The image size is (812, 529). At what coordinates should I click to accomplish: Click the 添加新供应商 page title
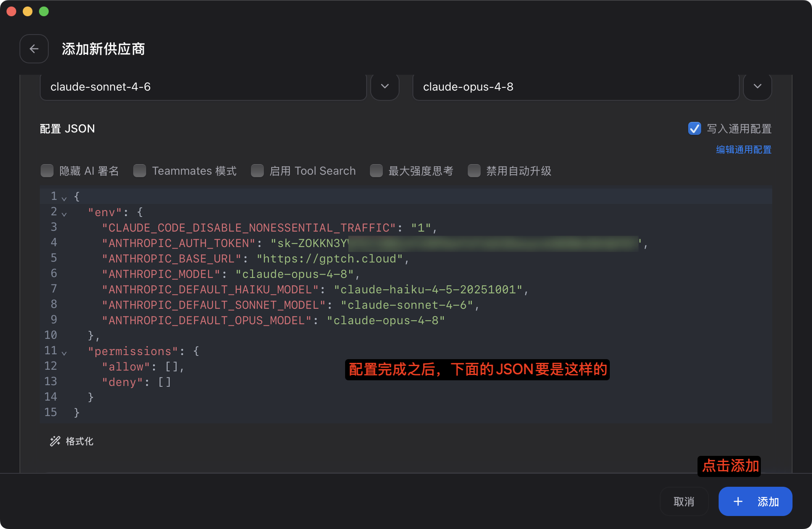[104, 49]
